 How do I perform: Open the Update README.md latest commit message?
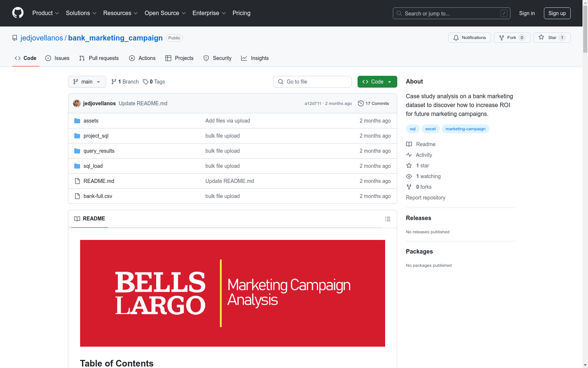[143, 103]
